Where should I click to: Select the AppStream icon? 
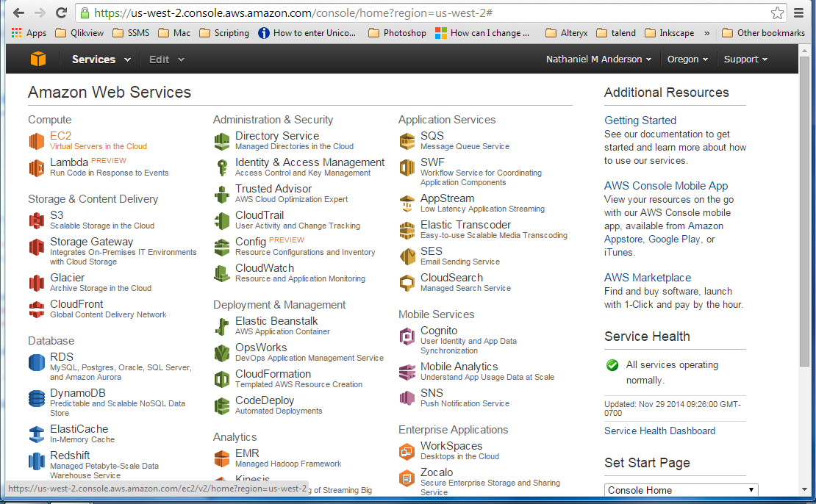coord(407,204)
